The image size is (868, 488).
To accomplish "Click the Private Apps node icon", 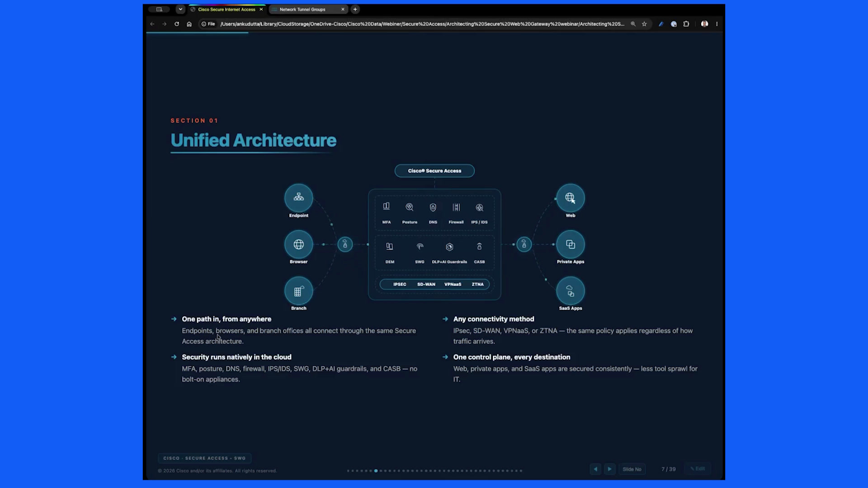I will [x=571, y=244].
